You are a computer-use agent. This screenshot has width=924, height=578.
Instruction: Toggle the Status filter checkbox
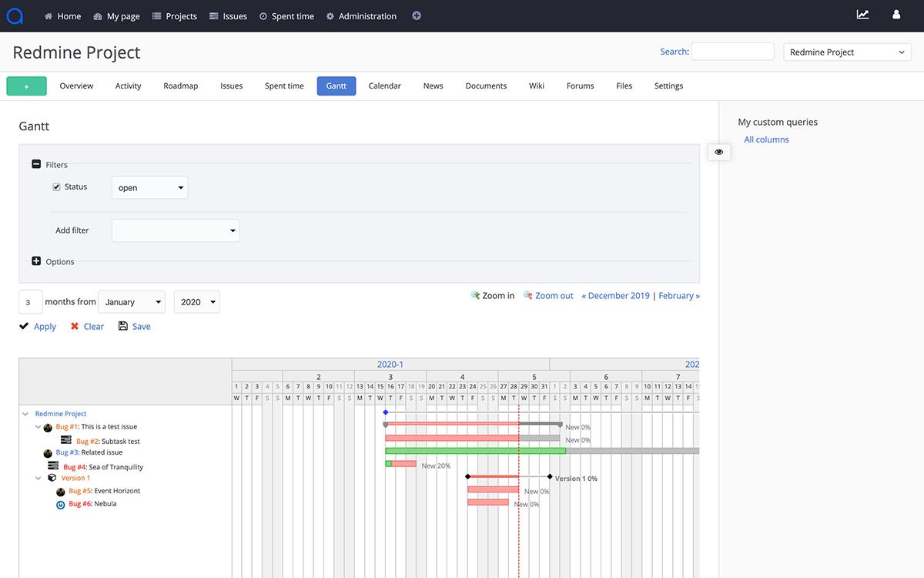56,187
